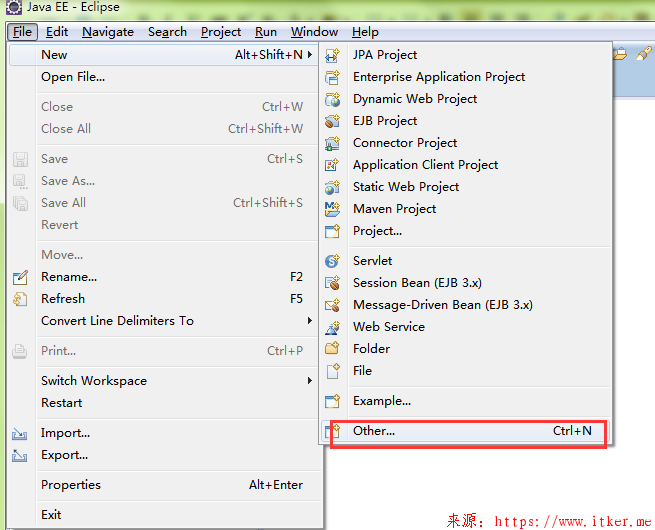Click the generic Project... icon
Screen dimensions: 655x530
pyautogui.click(x=333, y=231)
